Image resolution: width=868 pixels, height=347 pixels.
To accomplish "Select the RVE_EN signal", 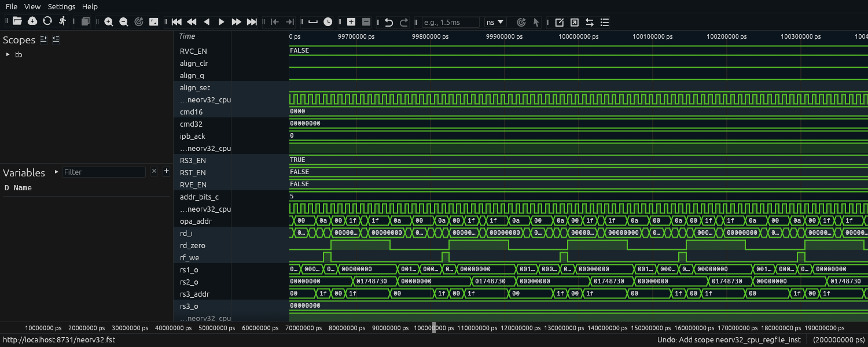I will click(193, 184).
